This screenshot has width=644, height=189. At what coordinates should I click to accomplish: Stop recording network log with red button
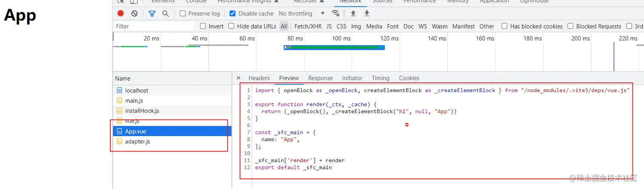coord(121,14)
